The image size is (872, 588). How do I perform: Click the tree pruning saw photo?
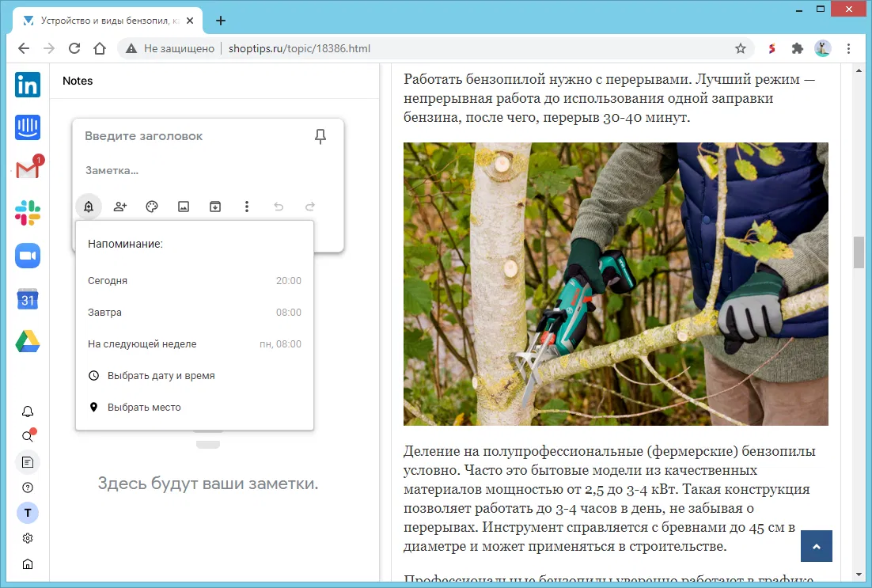click(616, 284)
